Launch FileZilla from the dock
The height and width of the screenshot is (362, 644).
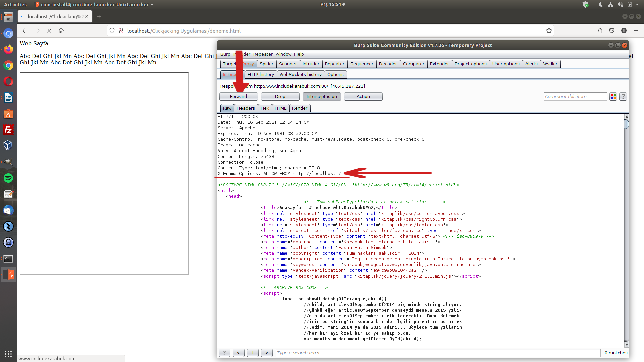8,130
